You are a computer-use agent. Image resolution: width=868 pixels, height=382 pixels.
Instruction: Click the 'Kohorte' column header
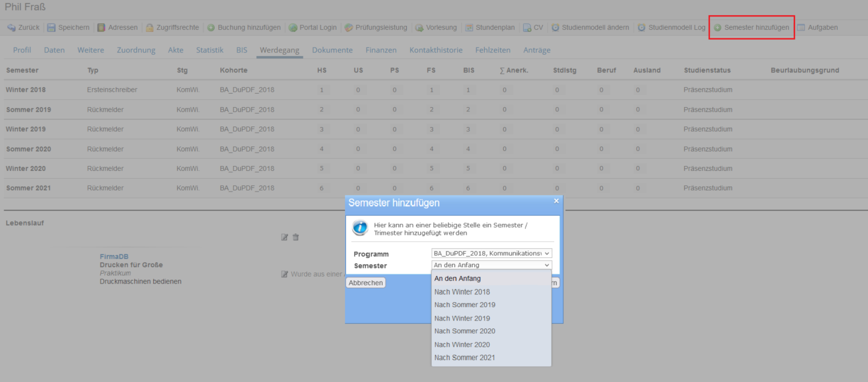(x=234, y=71)
